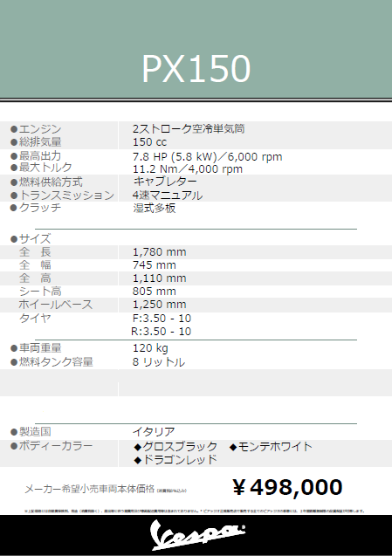The height and width of the screenshot is (556, 392).
Task: Click the Vespa logo in black footer
Action: tap(198, 535)
